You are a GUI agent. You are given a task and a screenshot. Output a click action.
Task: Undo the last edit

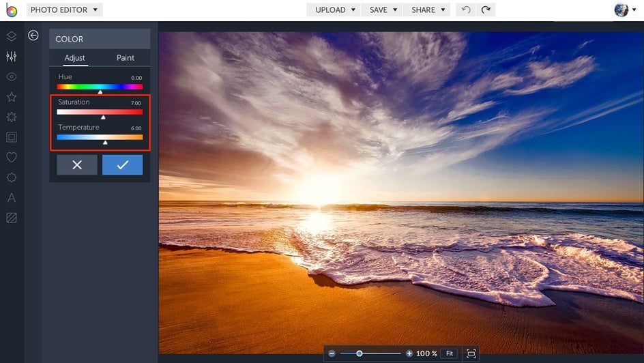click(x=466, y=10)
